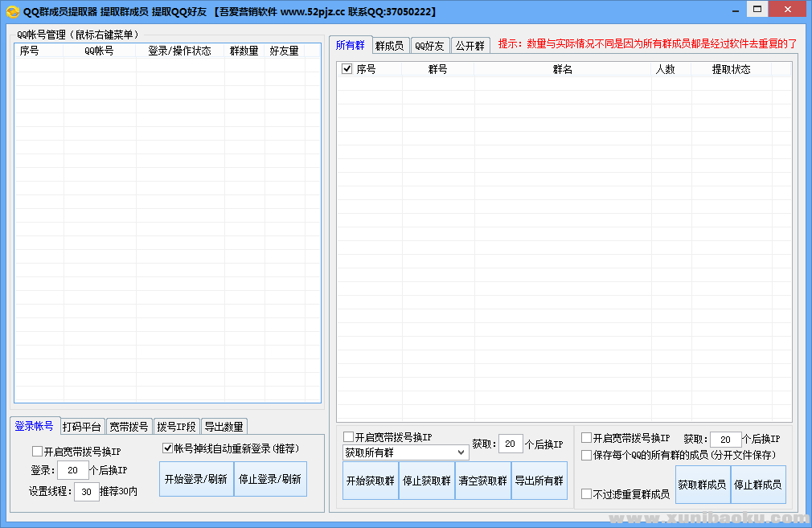This screenshot has height=528, width=812.
Task: Switch to the 宽带拨号 tab
Action: pyautogui.click(x=129, y=427)
